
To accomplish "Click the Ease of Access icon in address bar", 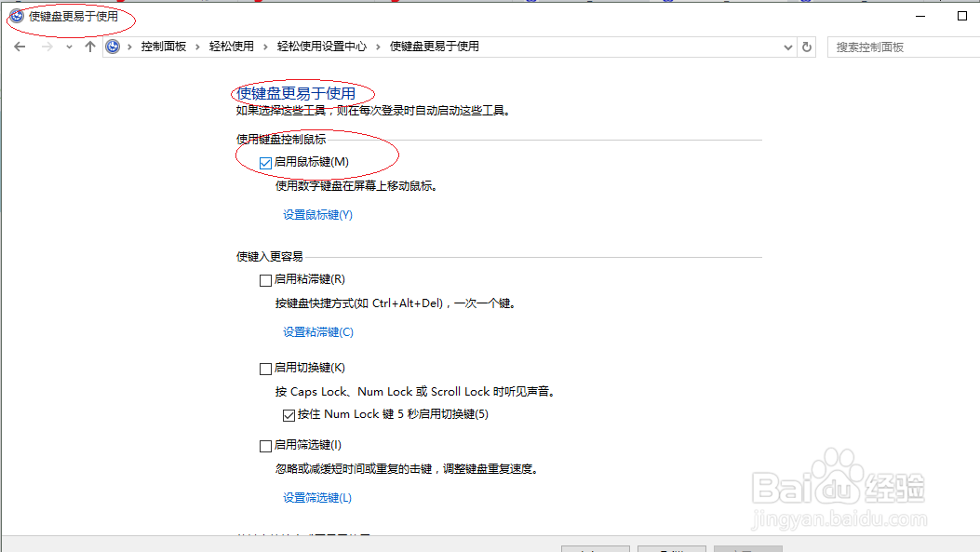I will coord(113,46).
